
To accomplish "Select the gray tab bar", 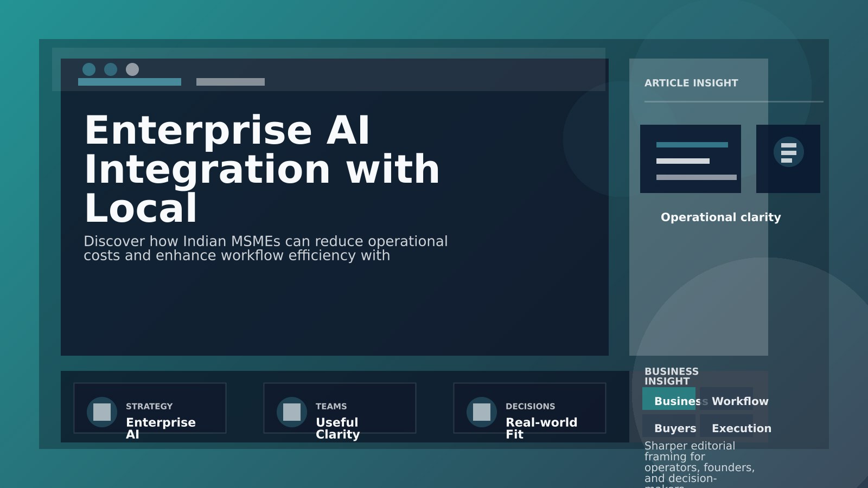I will [231, 82].
